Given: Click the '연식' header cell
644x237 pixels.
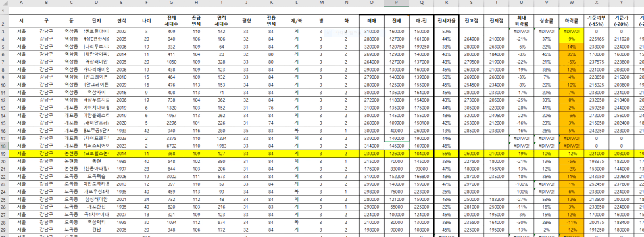Looking at the screenshot, I should [x=121, y=21].
